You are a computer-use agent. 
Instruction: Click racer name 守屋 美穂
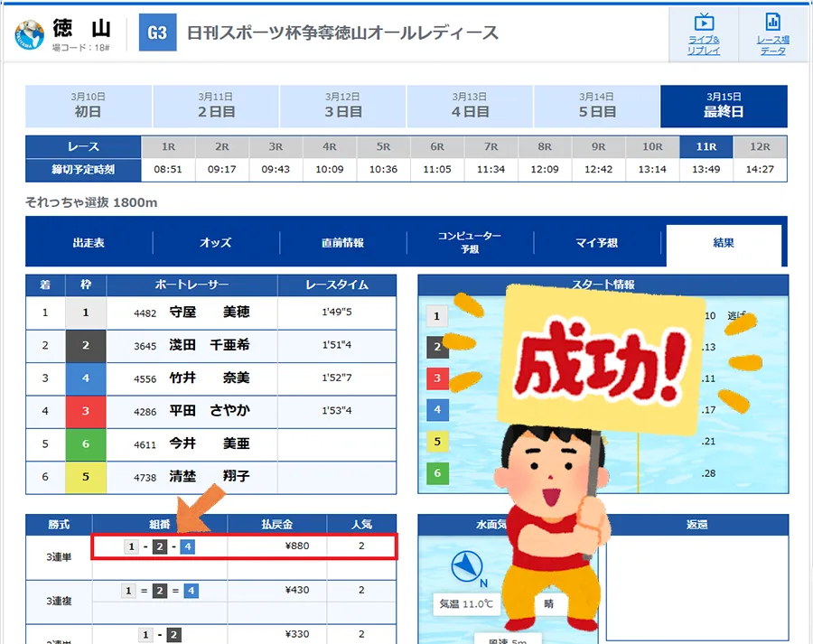point(210,313)
